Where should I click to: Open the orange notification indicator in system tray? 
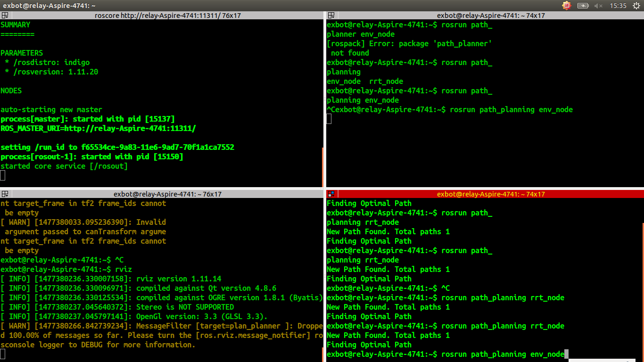click(567, 6)
